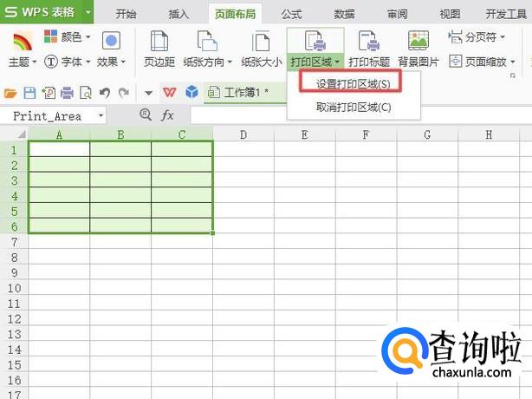This screenshot has height=399, width=532.
Task: Switch to the 公式 tab
Action: [x=291, y=14]
